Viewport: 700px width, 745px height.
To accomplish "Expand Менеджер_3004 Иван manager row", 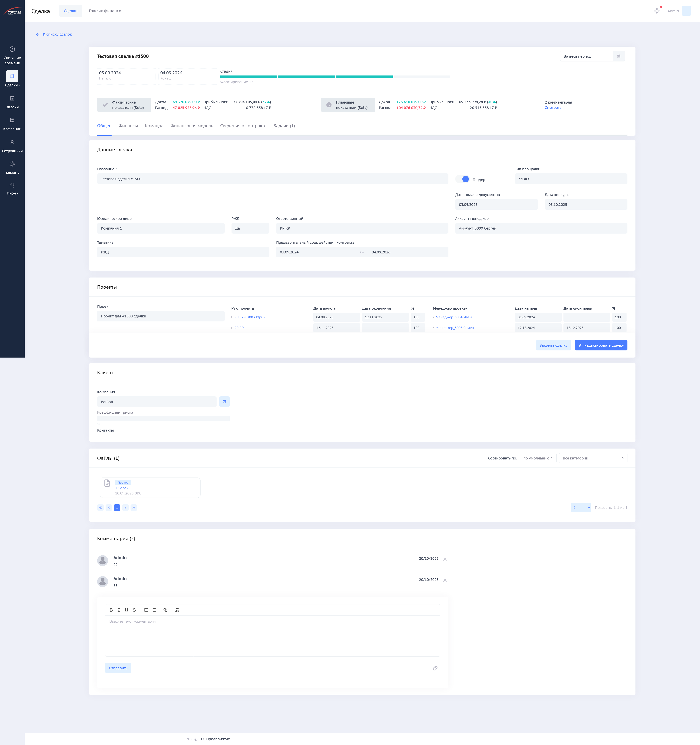I will 433,317.
